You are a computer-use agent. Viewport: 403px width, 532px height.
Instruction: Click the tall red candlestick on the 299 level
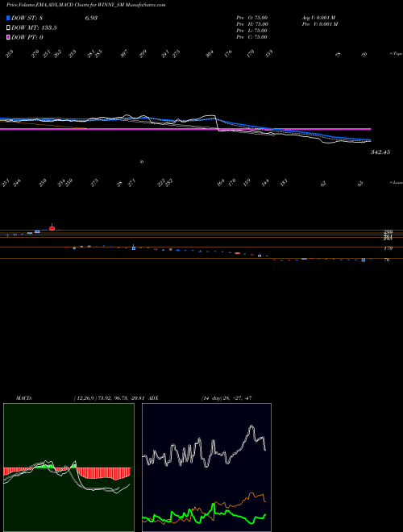(52, 227)
